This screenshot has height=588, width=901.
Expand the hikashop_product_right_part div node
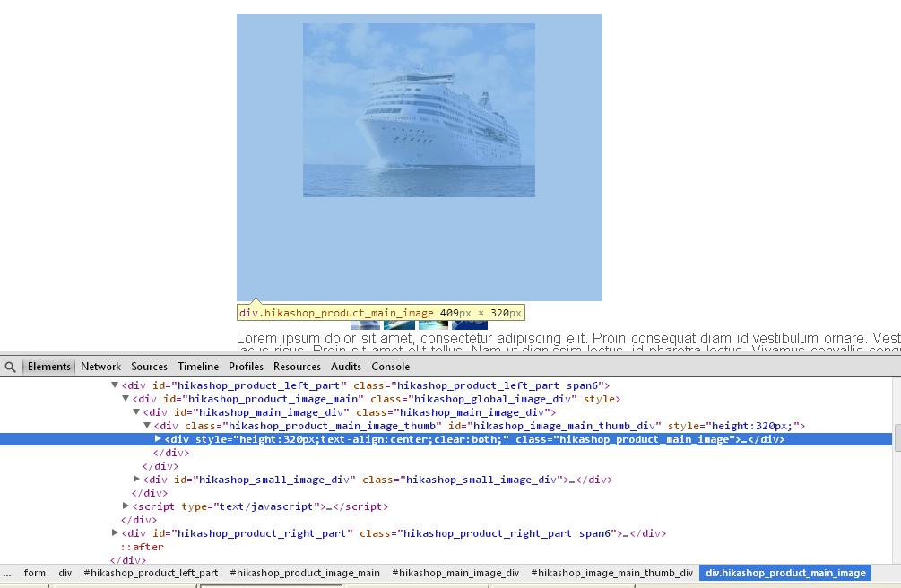tap(115, 532)
